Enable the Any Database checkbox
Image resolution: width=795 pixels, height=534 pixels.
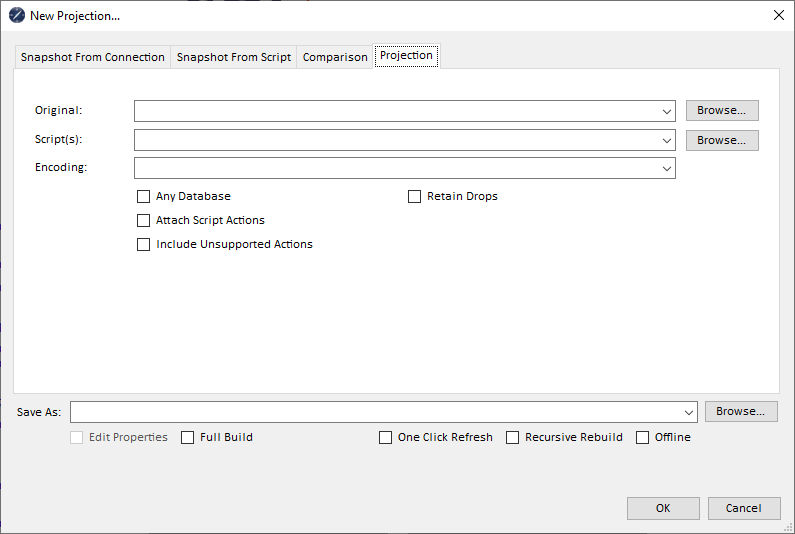pyautogui.click(x=144, y=197)
